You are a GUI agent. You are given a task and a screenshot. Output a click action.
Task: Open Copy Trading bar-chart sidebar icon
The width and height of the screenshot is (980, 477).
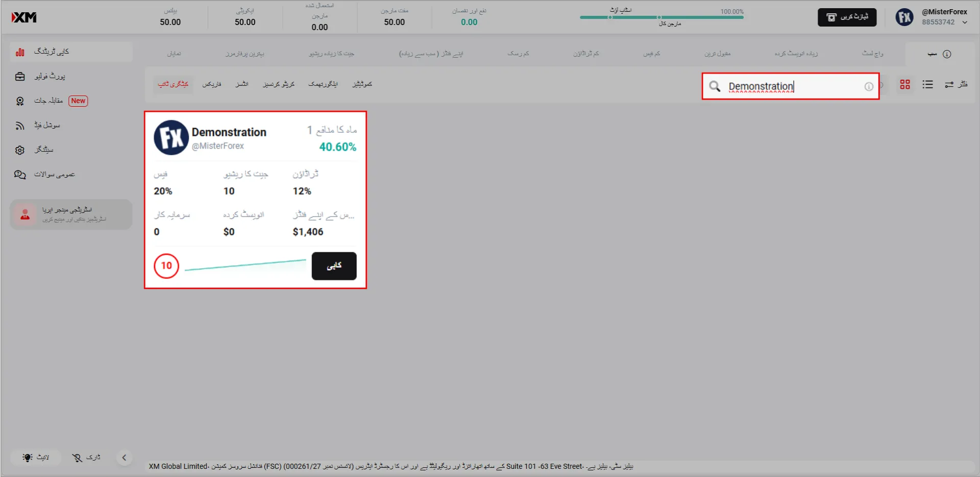point(20,52)
